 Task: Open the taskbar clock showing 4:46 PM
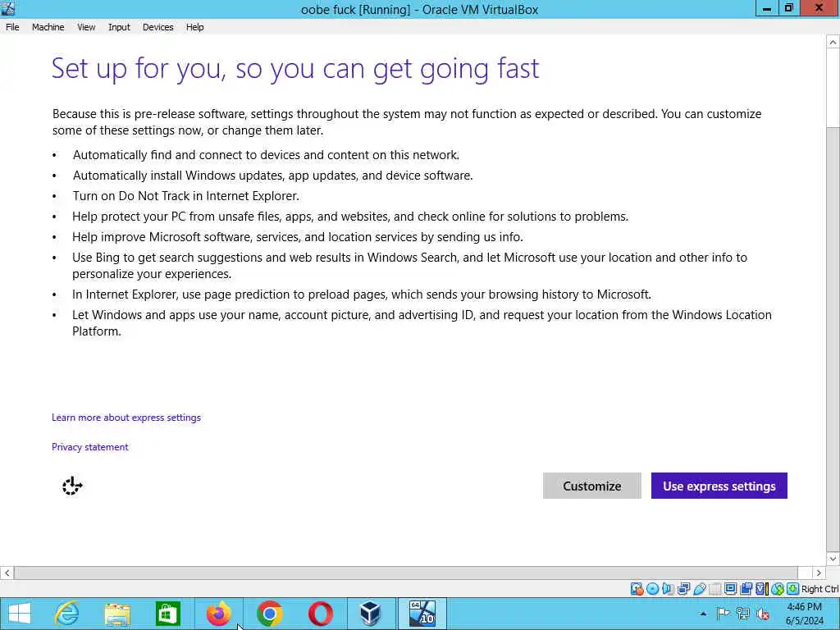pos(804,614)
